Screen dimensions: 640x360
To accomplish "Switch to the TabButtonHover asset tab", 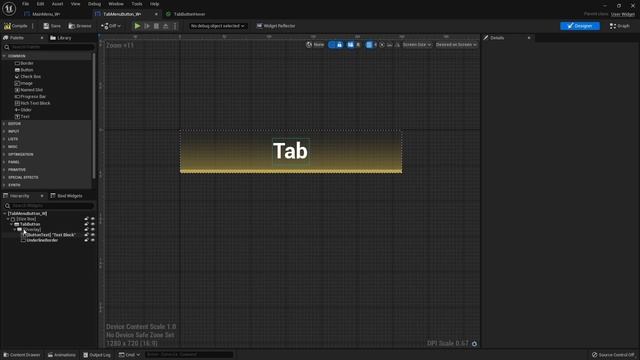I will click(189, 14).
